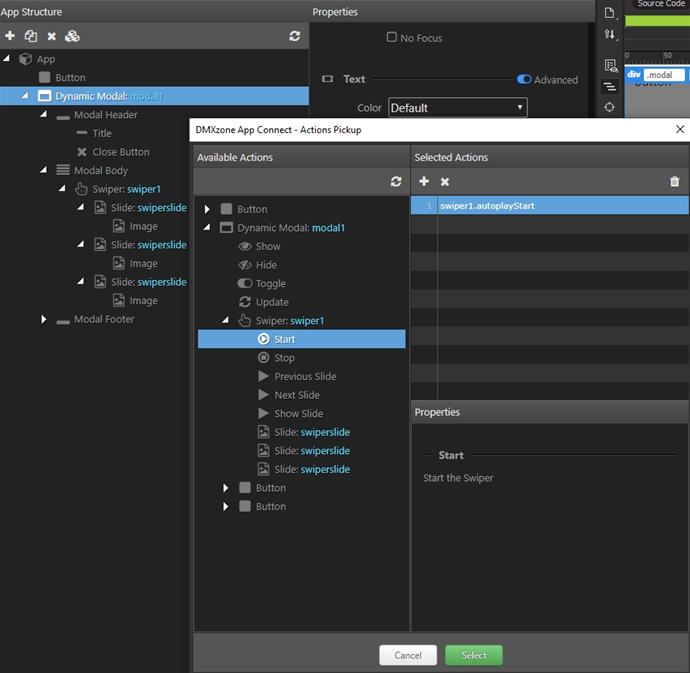Click the Cancel button
The height and width of the screenshot is (673, 690).
point(408,655)
